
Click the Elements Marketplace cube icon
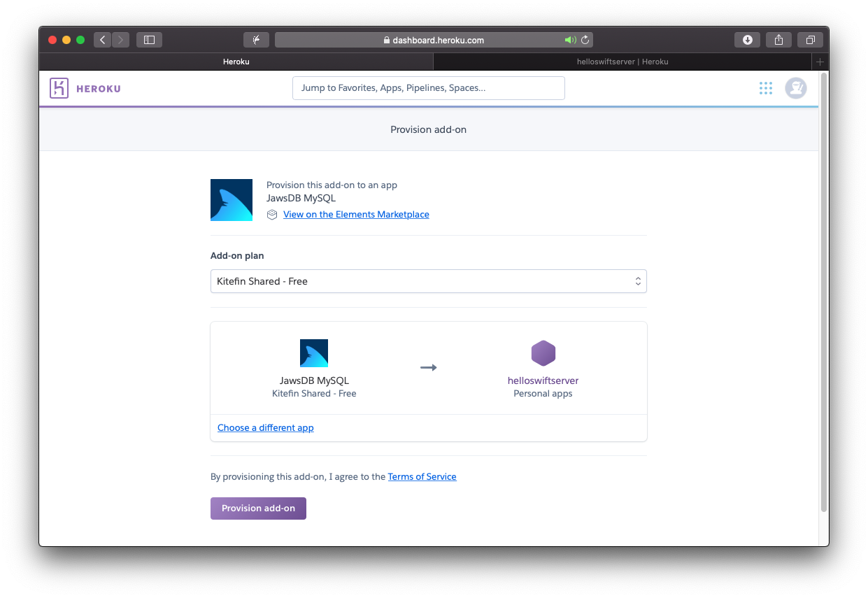pos(272,215)
